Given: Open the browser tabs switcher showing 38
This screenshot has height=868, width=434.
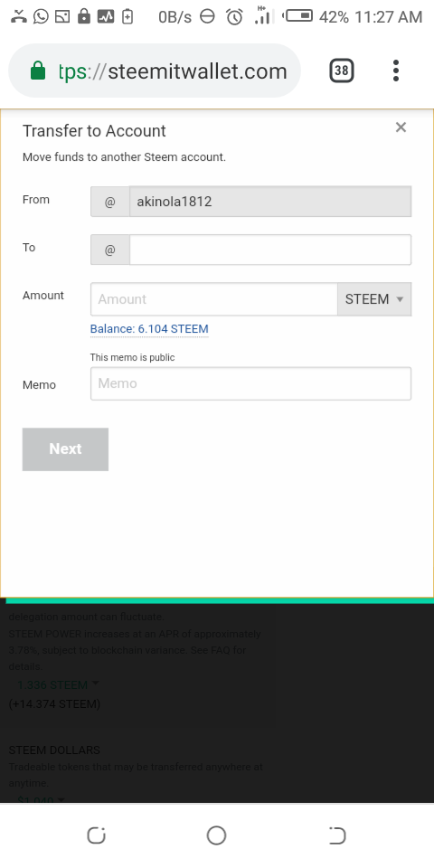Looking at the screenshot, I should [x=342, y=71].
